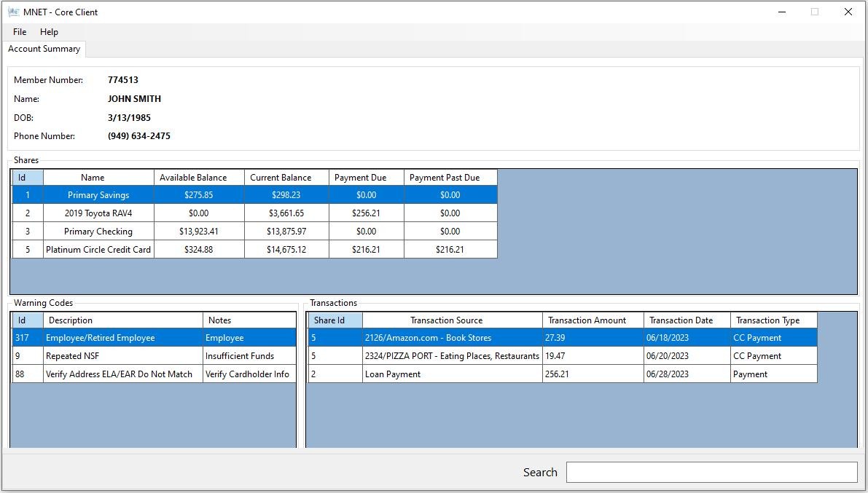Select the Employee/Retired Employee warning row
This screenshot has width=868, height=493.
pyautogui.click(x=154, y=337)
